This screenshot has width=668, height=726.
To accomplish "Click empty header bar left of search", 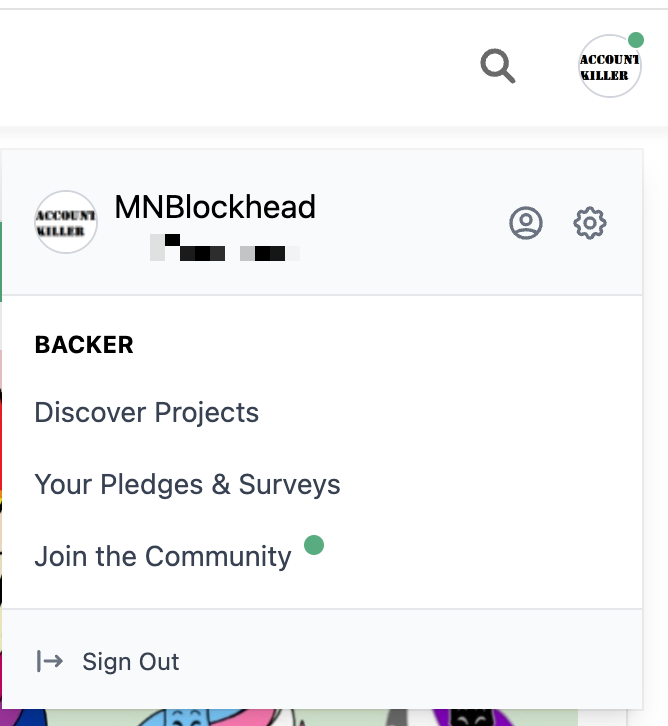I will pyautogui.click(x=231, y=67).
